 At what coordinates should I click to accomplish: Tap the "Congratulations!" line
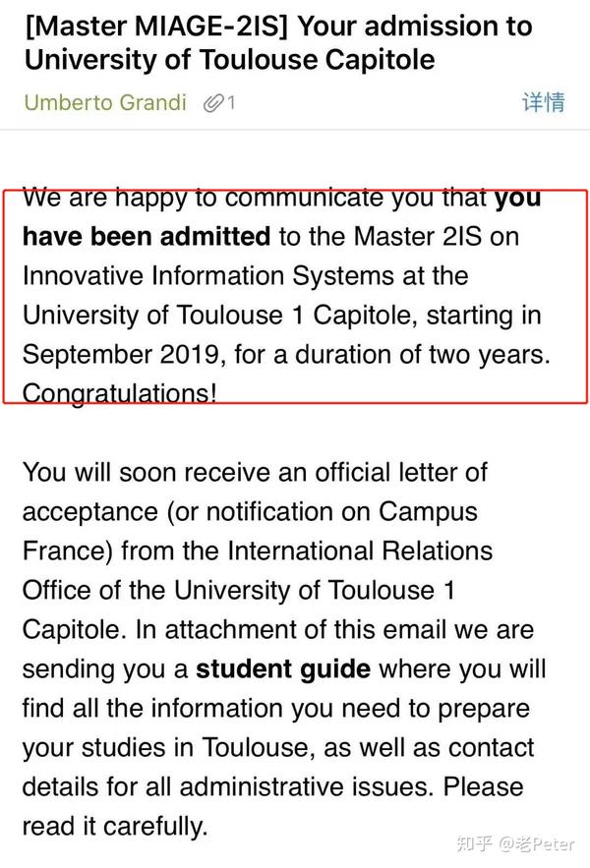coord(120,393)
